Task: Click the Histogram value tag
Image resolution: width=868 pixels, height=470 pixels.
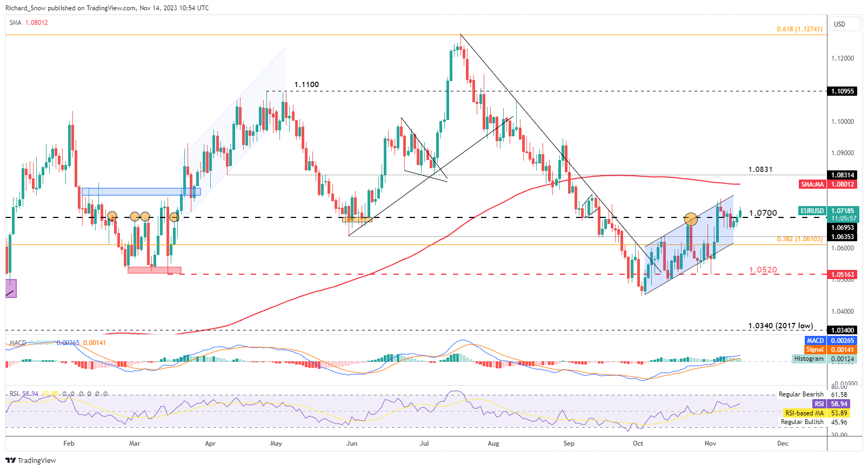Action: tap(843, 359)
